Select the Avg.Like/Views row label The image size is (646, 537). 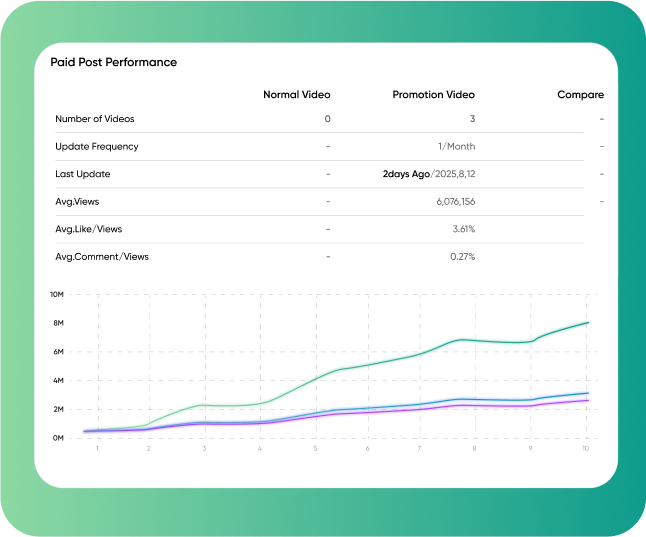tap(90, 229)
